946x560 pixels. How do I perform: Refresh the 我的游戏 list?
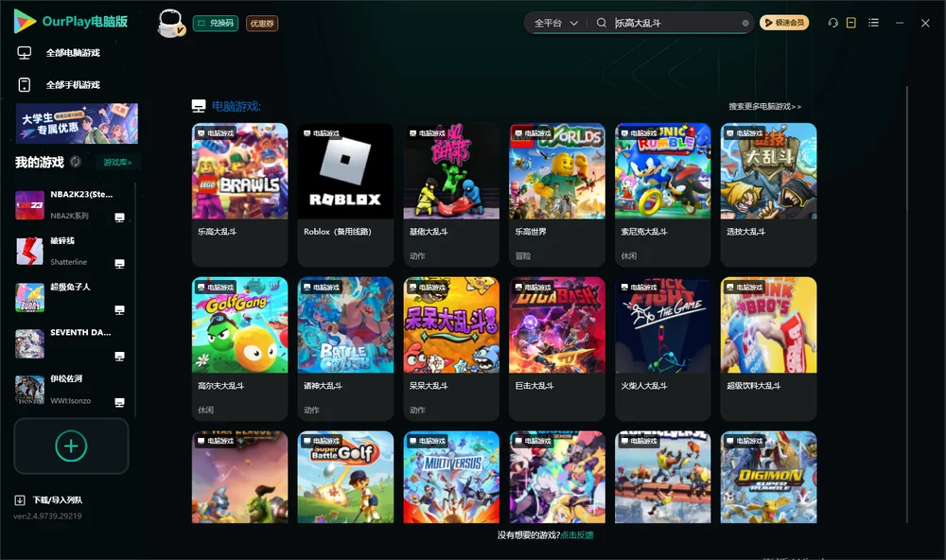tap(76, 162)
